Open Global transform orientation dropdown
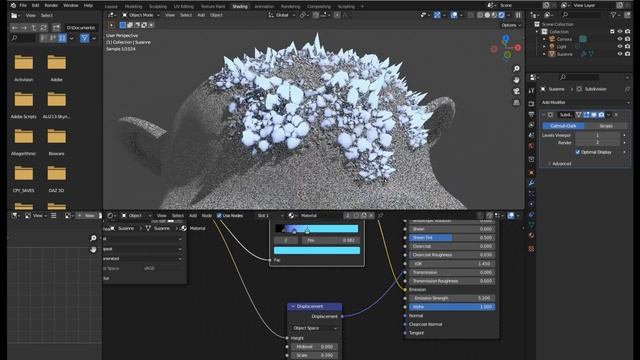The height and width of the screenshot is (360, 640). coord(281,15)
